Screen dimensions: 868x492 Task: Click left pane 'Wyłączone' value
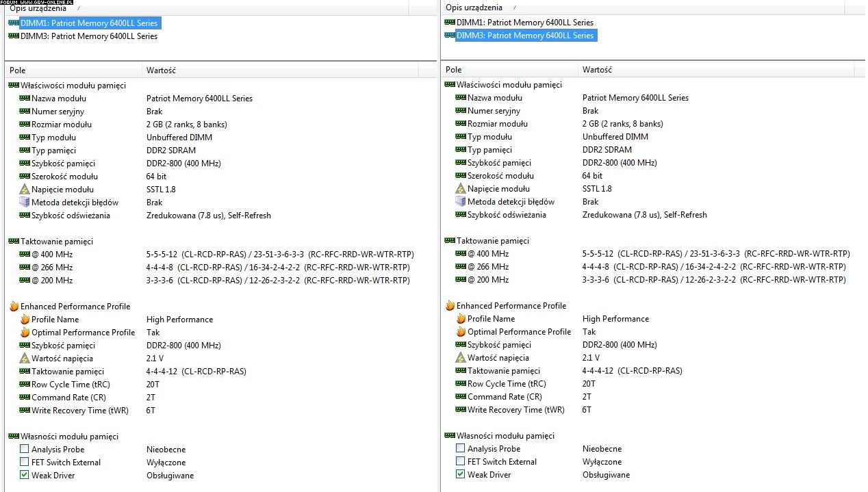pyautogui.click(x=165, y=462)
